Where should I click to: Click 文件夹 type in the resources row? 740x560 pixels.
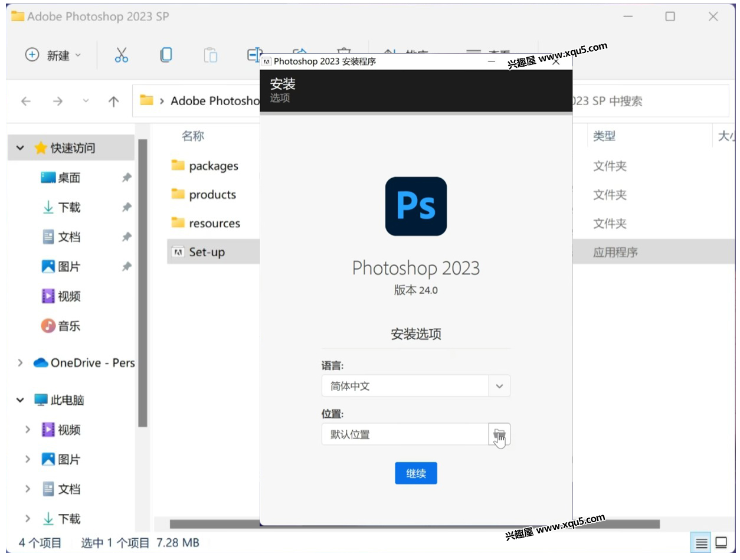click(x=610, y=223)
